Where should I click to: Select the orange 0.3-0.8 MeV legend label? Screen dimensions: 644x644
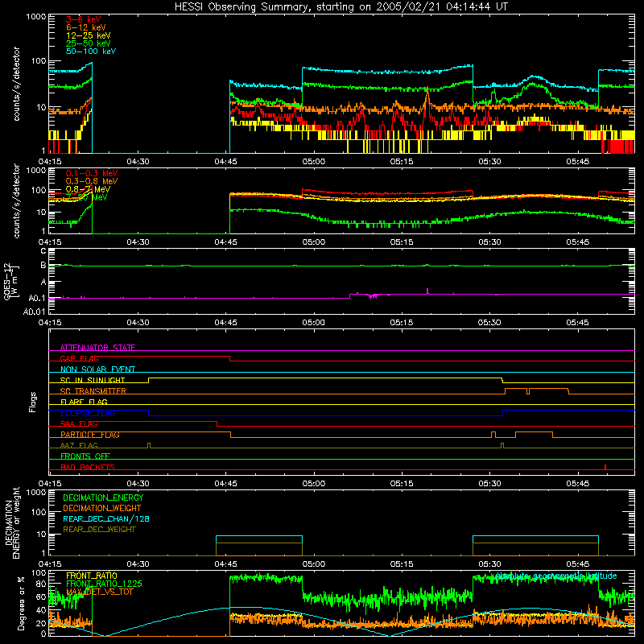click(x=92, y=181)
